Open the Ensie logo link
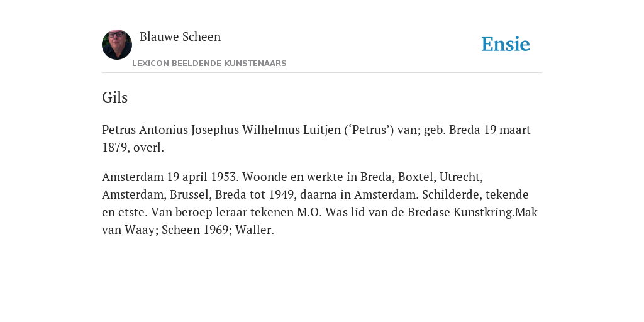The height and width of the screenshot is (322, 644). click(x=506, y=44)
